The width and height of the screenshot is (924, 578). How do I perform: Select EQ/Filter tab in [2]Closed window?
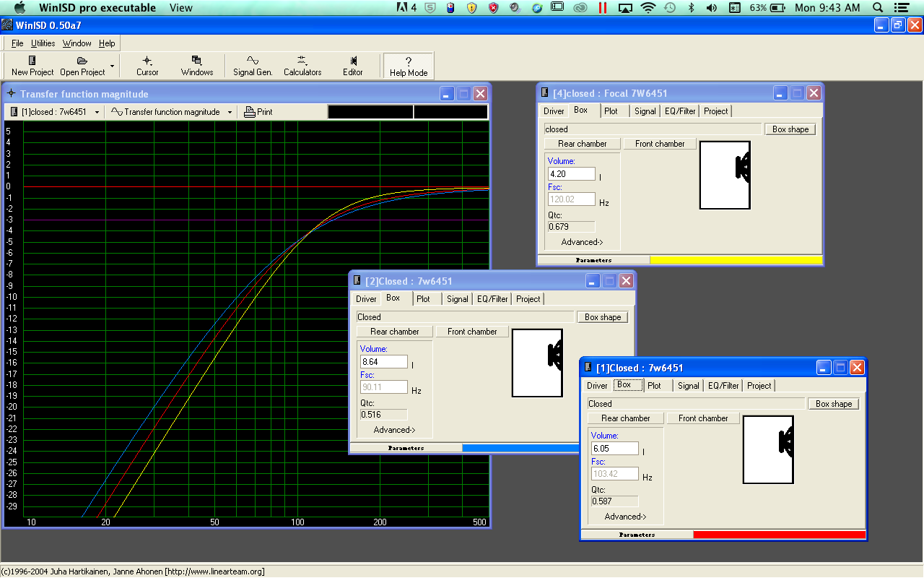coord(492,299)
